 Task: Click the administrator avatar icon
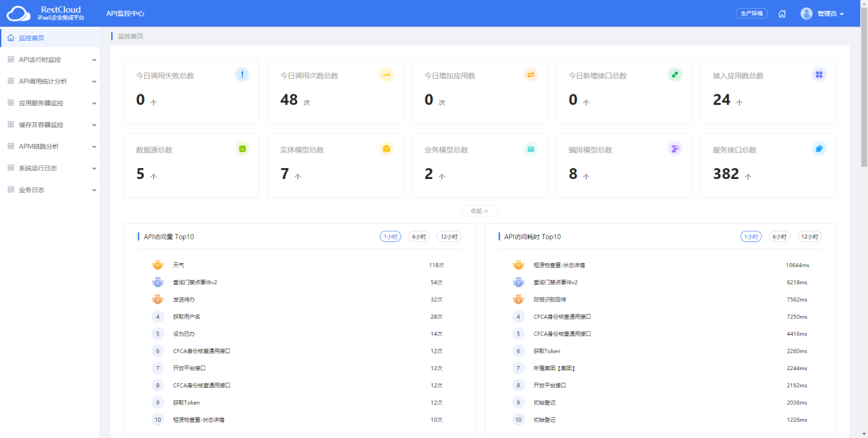pos(806,14)
